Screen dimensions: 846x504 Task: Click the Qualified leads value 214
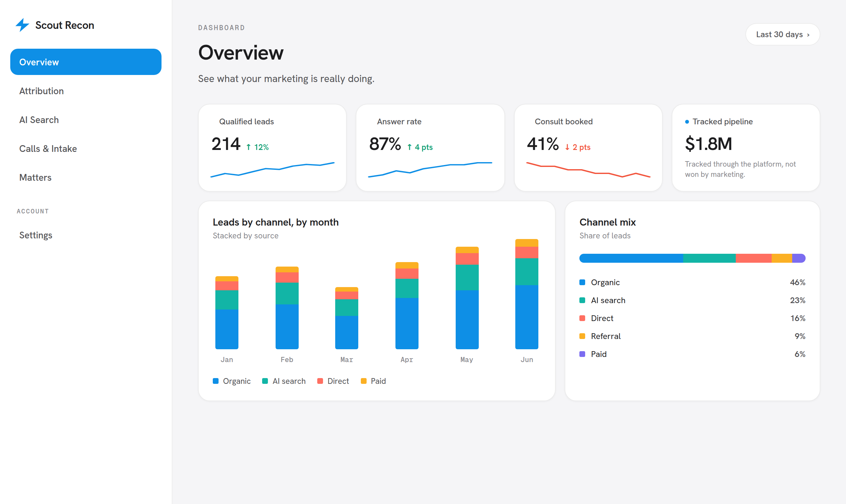(x=226, y=144)
